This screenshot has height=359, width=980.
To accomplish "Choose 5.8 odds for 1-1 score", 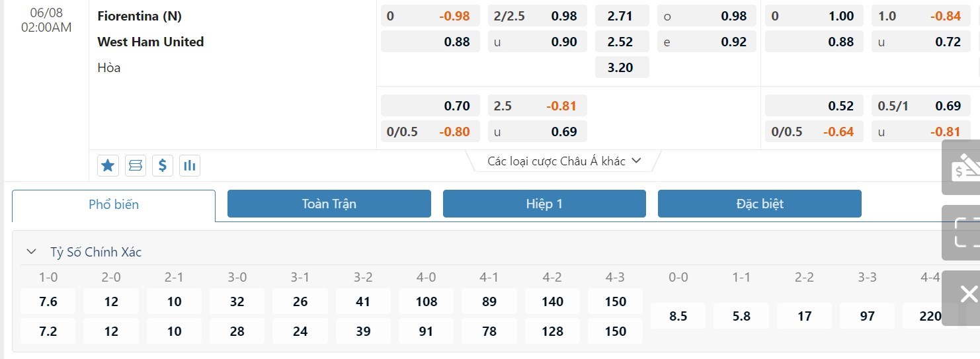I will coord(741,316).
